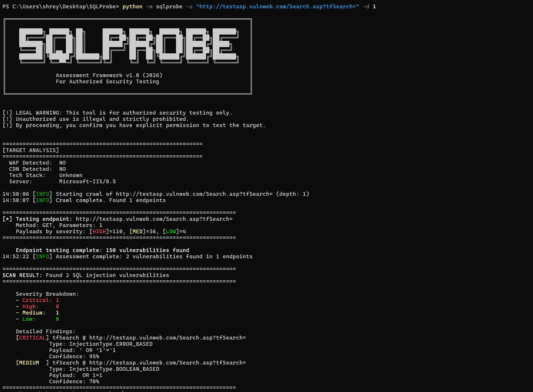This screenshot has height=392, width=533.
Task: Click the 'Detailed Findings:' heading
Action: tap(46, 332)
